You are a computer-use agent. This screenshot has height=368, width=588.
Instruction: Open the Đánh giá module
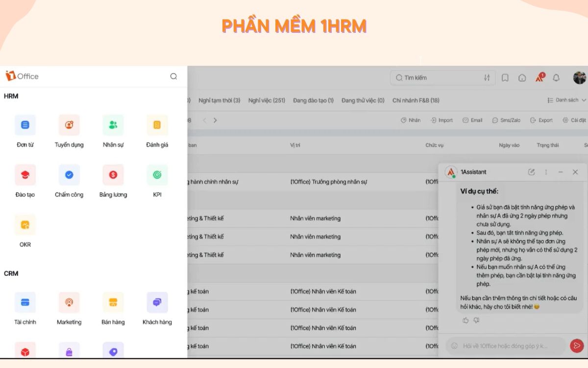[157, 131]
